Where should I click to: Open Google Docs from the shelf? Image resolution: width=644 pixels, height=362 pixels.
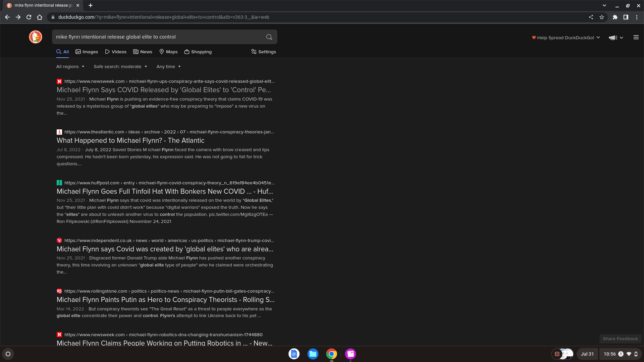click(294, 354)
